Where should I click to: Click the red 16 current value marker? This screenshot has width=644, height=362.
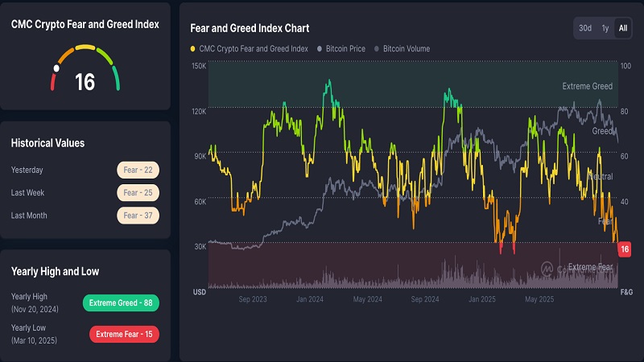623,250
